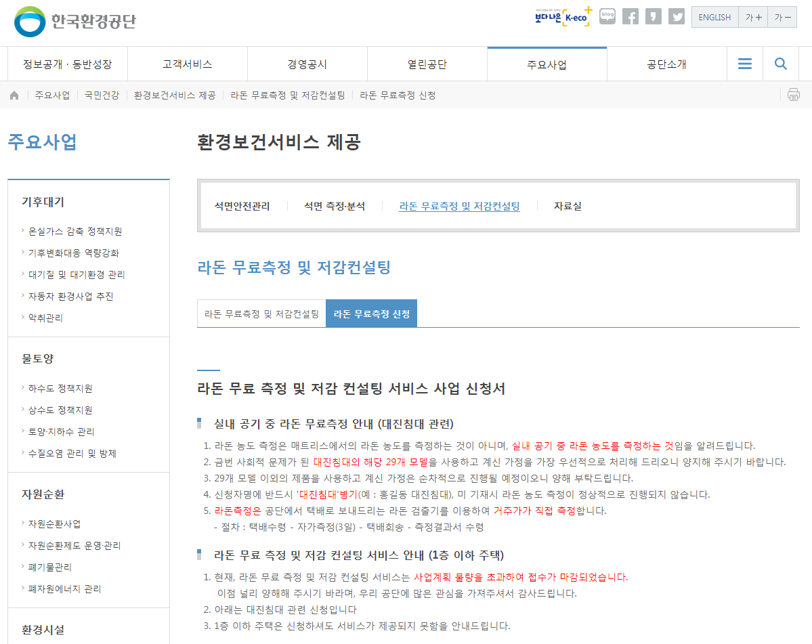This screenshot has width=812, height=644.
Task: Open the 석면안전관리 submenu link
Action: (x=242, y=206)
